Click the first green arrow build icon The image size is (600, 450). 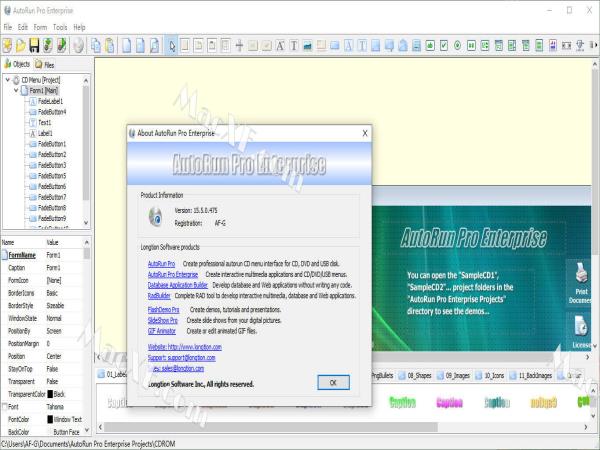point(47,46)
